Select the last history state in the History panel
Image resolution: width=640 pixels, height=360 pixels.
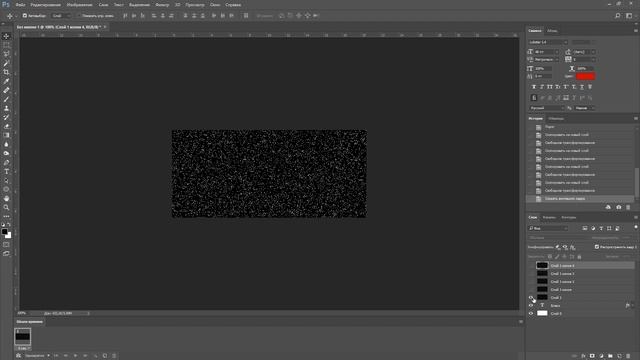580,198
